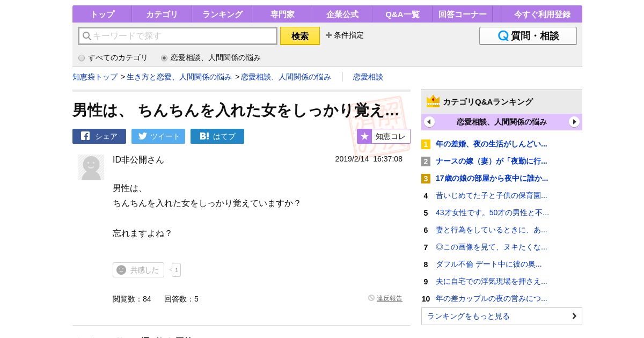Image resolution: width=644 pixels, height=338 pixels.
Task: Click ランキングをもっと見る button
Action: pyautogui.click(x=502, y=316)
